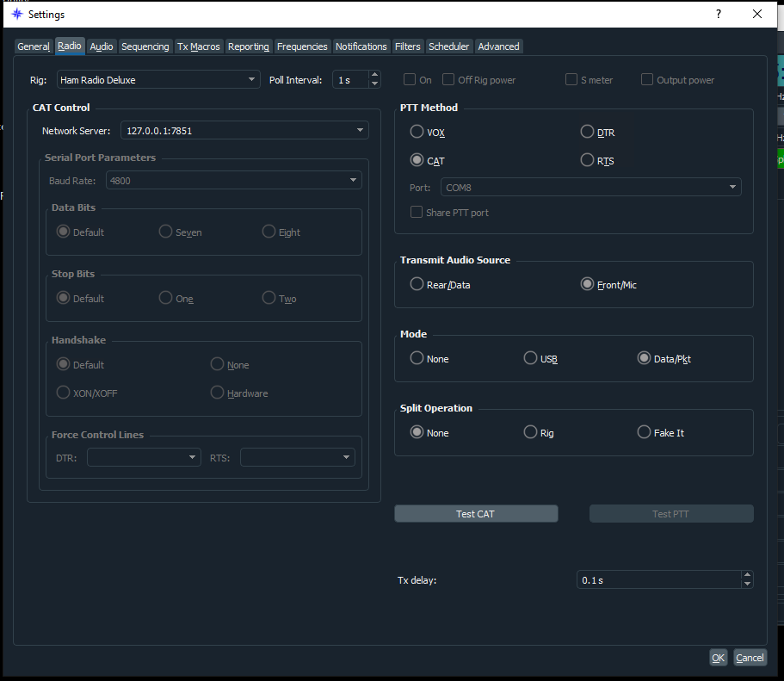Open the DTR force control dropdown
The height and width of the screenshot is (681, 784).
tap(144, 458)
